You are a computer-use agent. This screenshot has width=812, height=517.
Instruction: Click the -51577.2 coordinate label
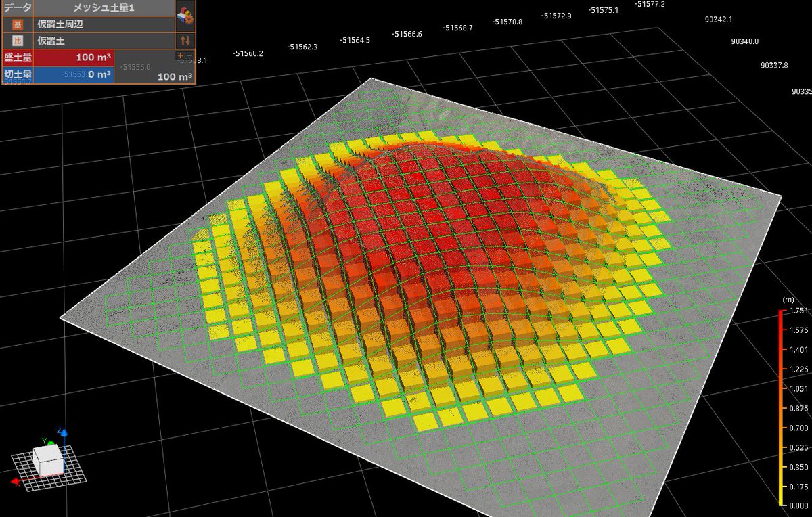(650, 4)
